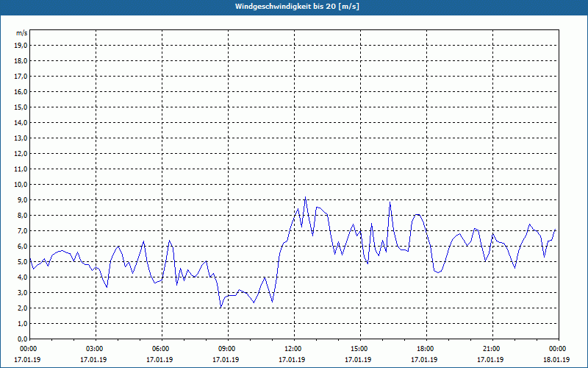The width and height of the screenshot is (588, 368).
Task: Click the "17.01.19" date below 21:00
Action: click(490, 359)
